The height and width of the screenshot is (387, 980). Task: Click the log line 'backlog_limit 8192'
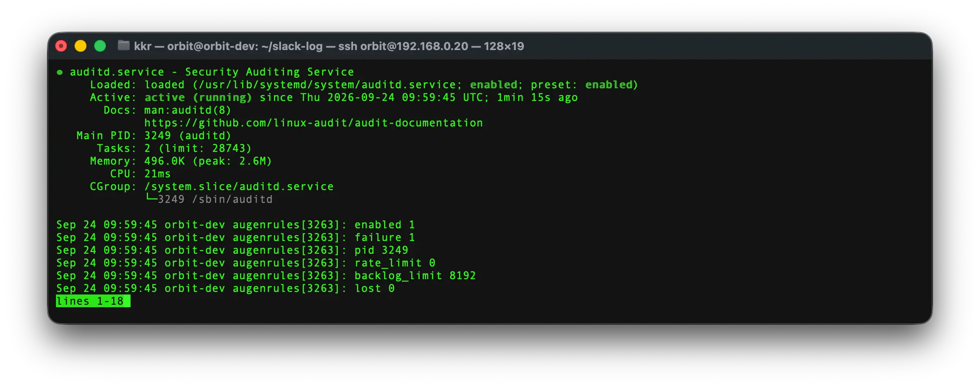pyautogui.click(x=266, y=276)
